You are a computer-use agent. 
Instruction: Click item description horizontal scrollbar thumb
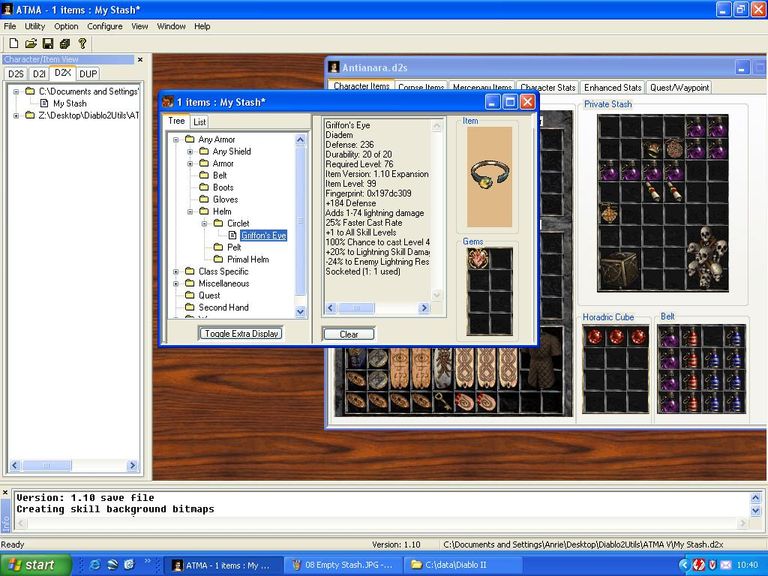pyautogui.click(x=356, y=308)
